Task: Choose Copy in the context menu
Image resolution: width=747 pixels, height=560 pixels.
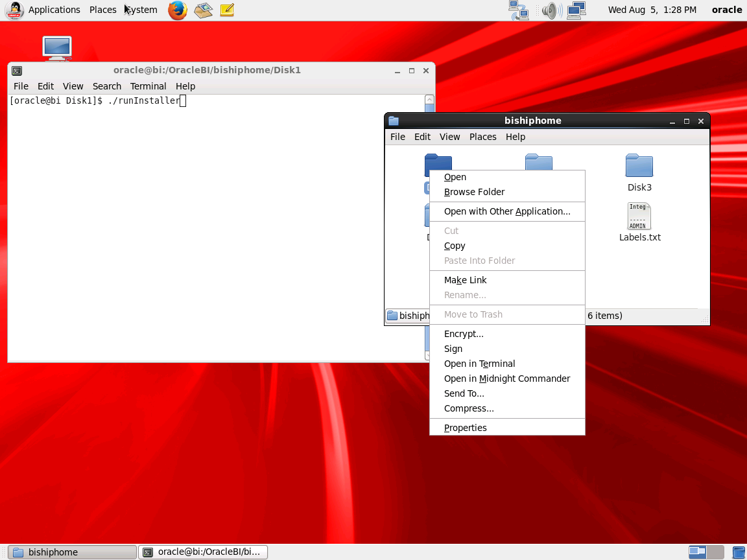Action: [507, 246]
